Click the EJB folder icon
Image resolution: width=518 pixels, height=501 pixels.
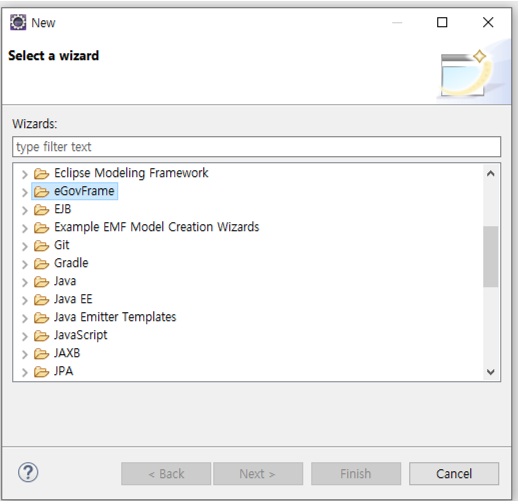41,209
